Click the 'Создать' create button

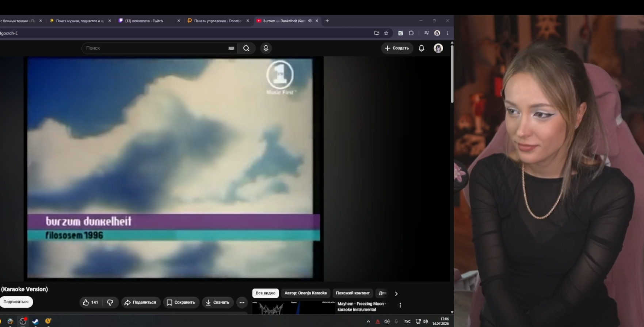pyautogui.click(x=397, y=48)
